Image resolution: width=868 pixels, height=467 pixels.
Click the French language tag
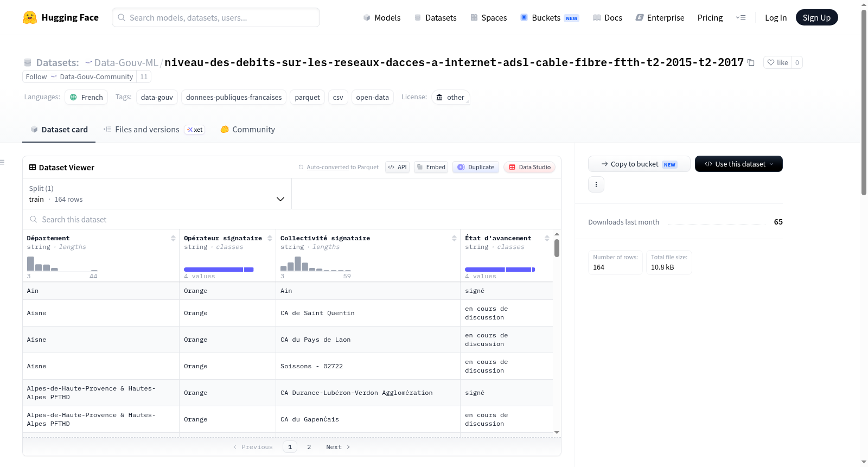(x=86, y=97)
